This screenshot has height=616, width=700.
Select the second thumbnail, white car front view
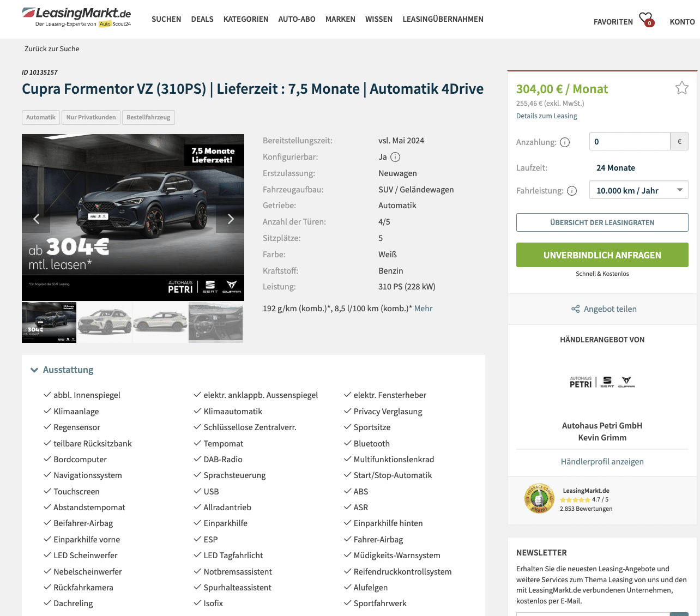(105, 323)
